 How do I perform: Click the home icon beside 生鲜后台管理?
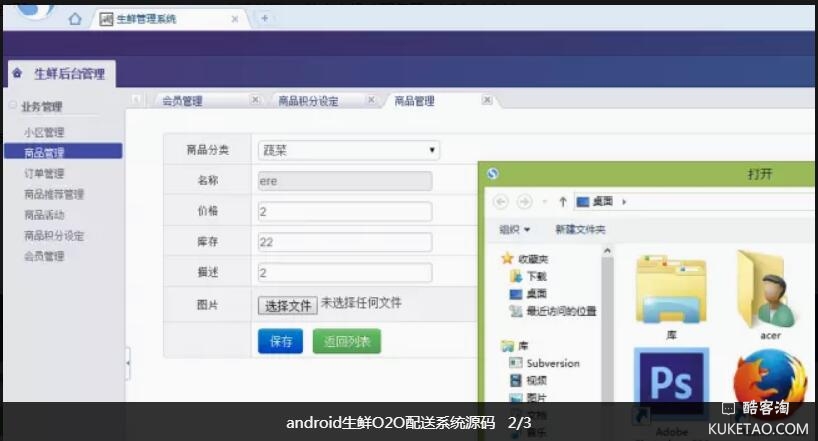17,73
